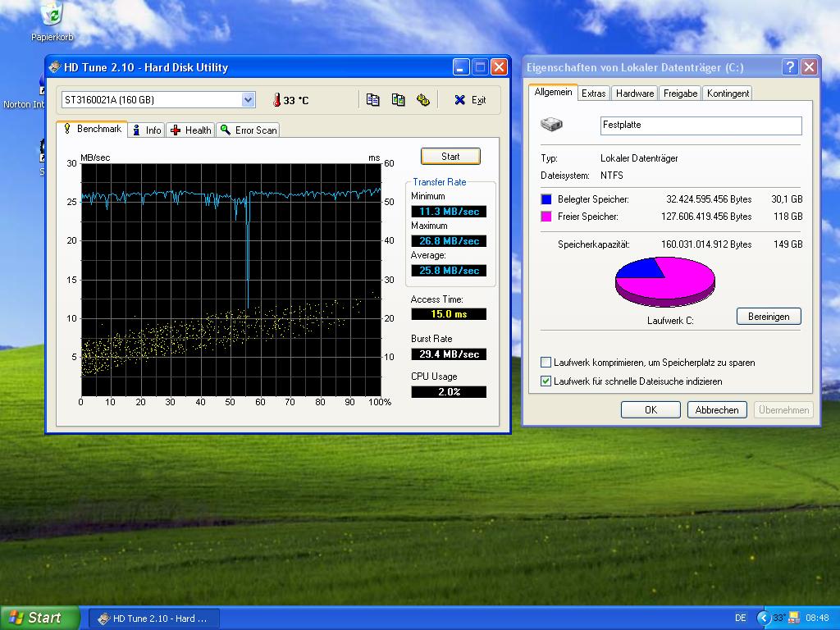Click the 160.031.014.912 Bytes capacity value
The width and height of the screenshot is (840, 630).
pos(706,244)
